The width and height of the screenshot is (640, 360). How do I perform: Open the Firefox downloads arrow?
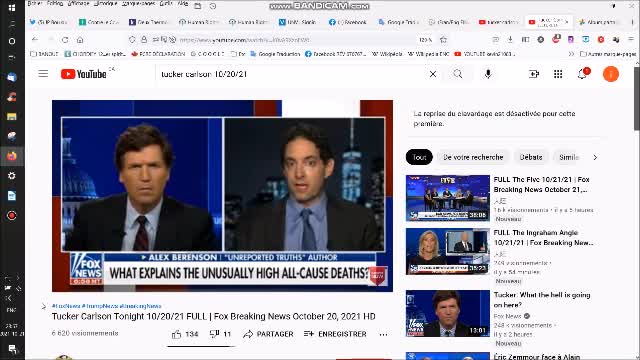(510, 39)
